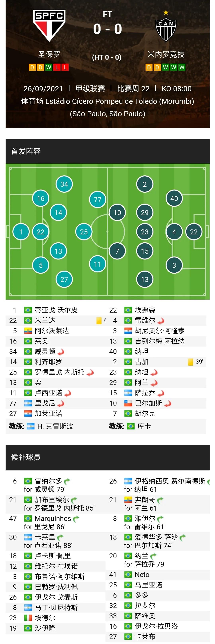Tap the number 34 player marker on pitch

click(x=64, y=184)
